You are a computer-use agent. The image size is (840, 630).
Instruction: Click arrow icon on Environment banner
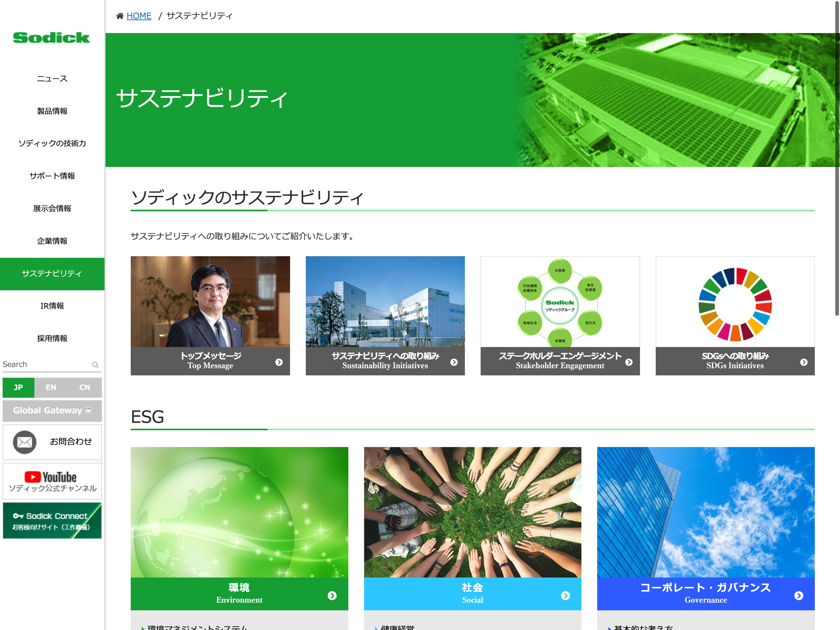coord(332,595)
